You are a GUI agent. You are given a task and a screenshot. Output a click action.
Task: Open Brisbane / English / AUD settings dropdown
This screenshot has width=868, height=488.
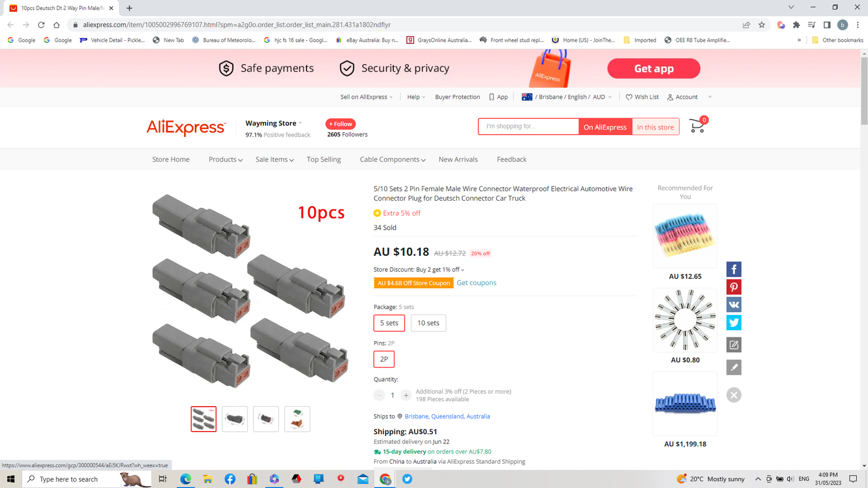(x=567, y=97)
